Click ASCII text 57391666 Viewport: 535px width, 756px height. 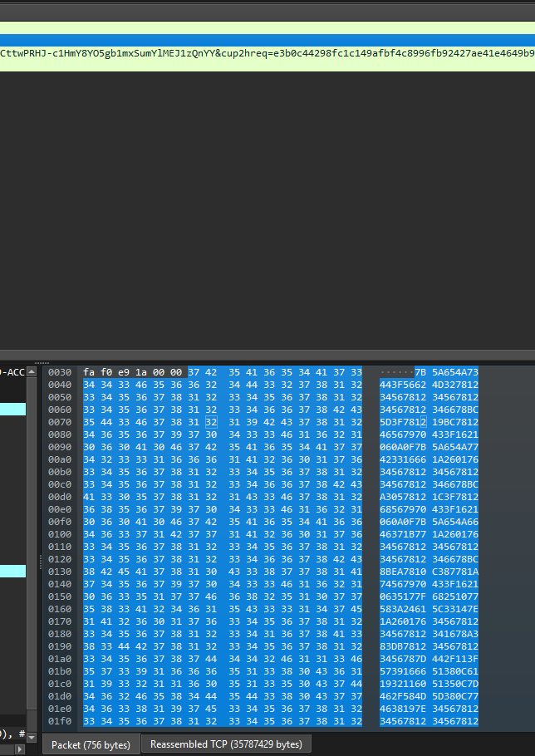point(403,671)
